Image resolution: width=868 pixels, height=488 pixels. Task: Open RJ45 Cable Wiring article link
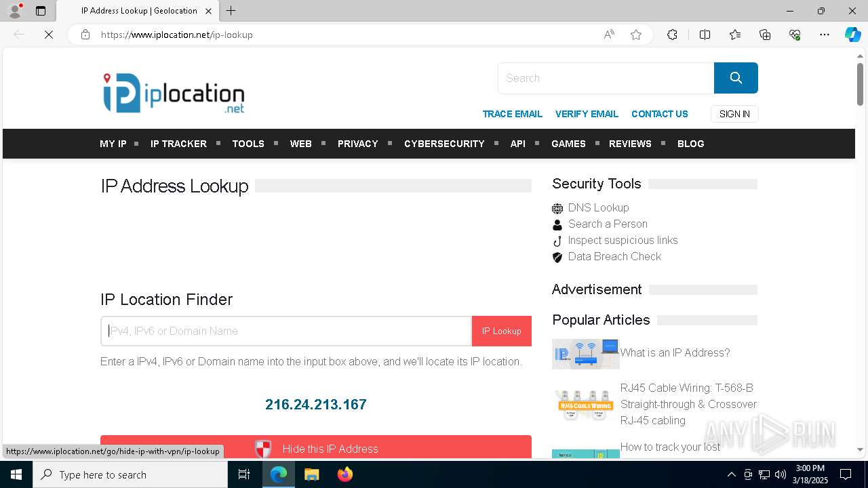[x=688, y=405]
